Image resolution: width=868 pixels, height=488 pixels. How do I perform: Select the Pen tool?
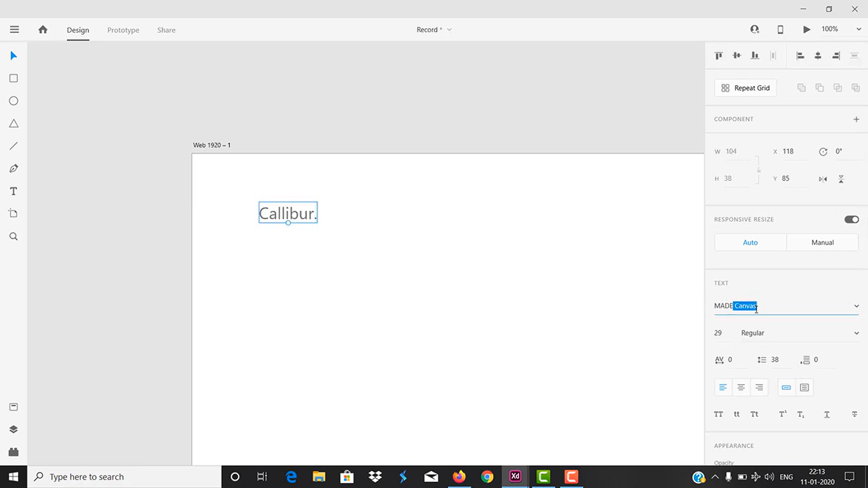point(14,169)
